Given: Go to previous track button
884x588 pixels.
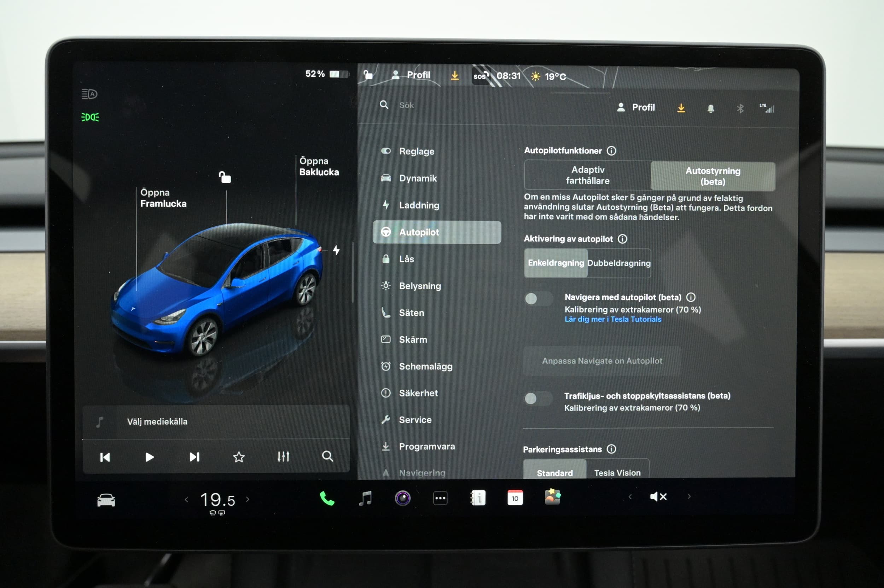Looking at the screenshot, I should [105, 457].
